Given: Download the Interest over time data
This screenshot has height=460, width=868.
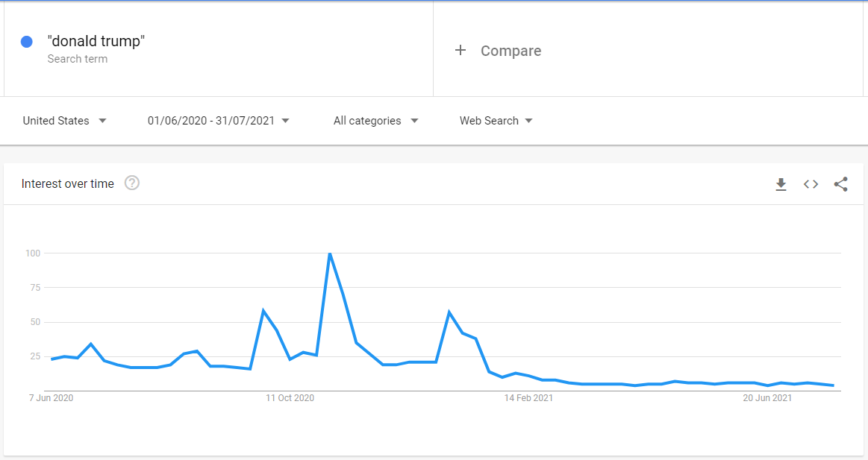Looking at the screenshot, I should (x=781, y=184).
